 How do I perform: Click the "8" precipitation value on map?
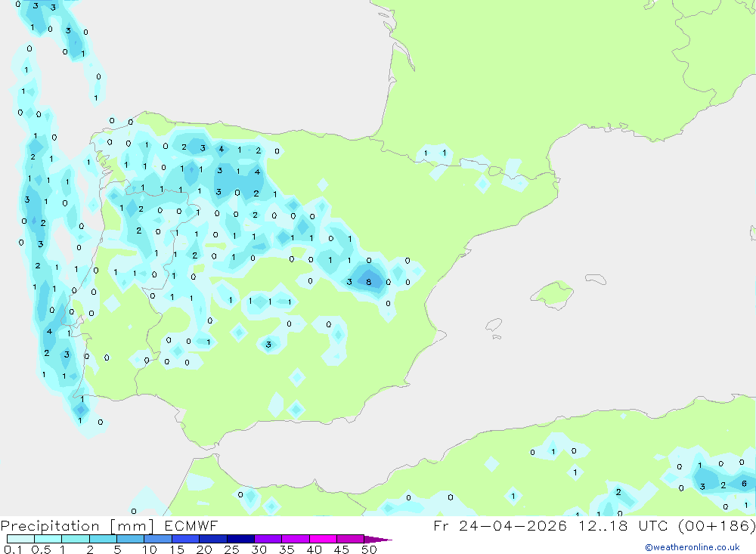point(369,282)
